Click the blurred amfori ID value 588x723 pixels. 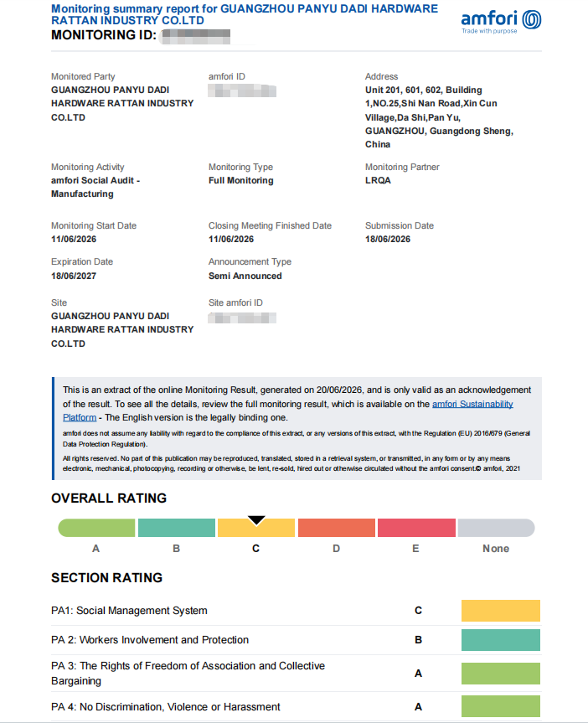pos(242,90)
